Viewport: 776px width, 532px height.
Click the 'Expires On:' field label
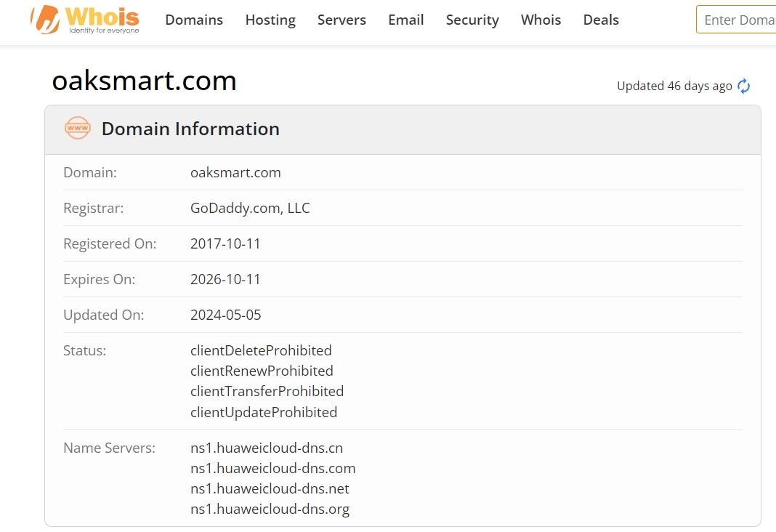pos(99,280)
